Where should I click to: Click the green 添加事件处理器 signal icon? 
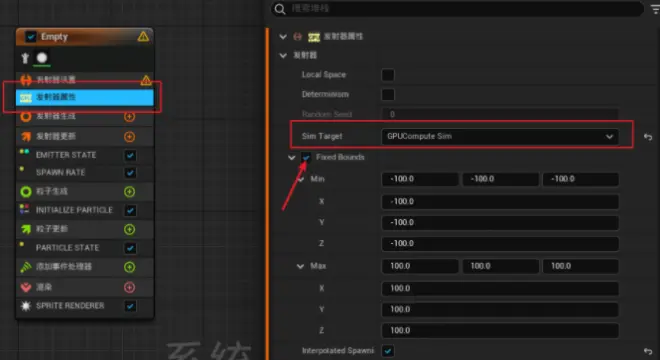coord(26,267)
